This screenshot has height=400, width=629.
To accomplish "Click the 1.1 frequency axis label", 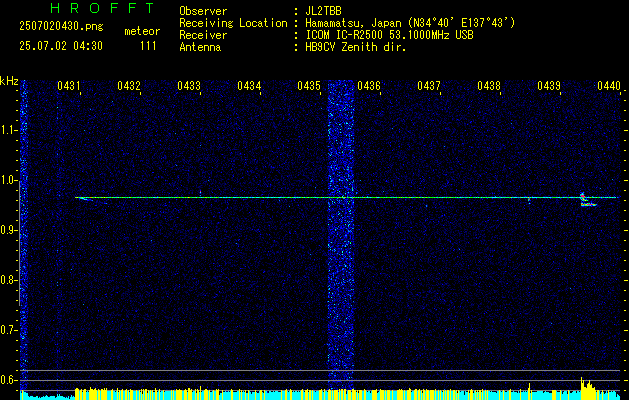I will coord(8,130).
